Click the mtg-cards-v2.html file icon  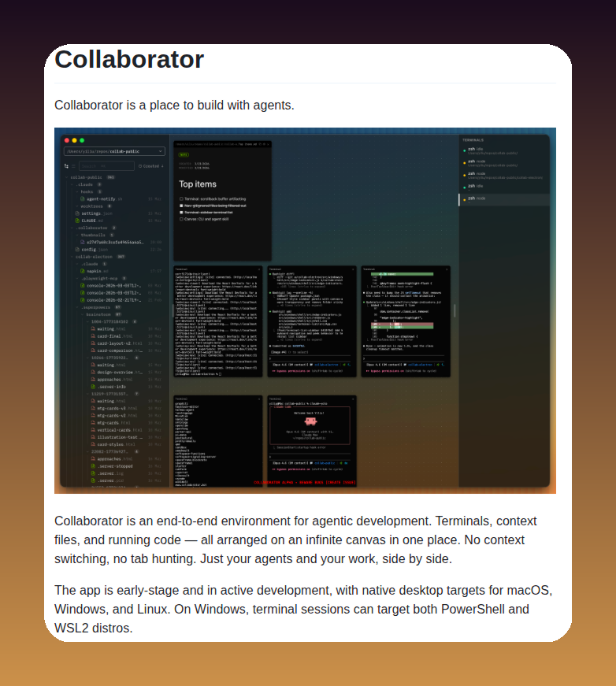coord(93,415)
